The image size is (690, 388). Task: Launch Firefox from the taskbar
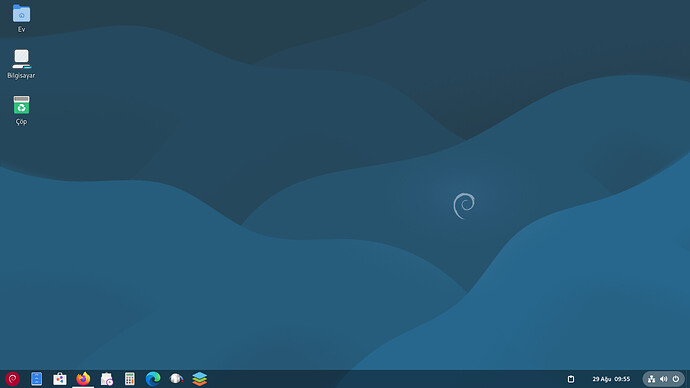pyautogui.click(x=83, y=379)
